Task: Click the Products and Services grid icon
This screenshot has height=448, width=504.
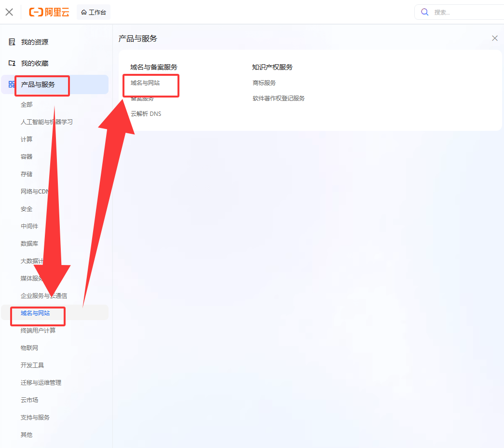Action: tap(12, 84)
